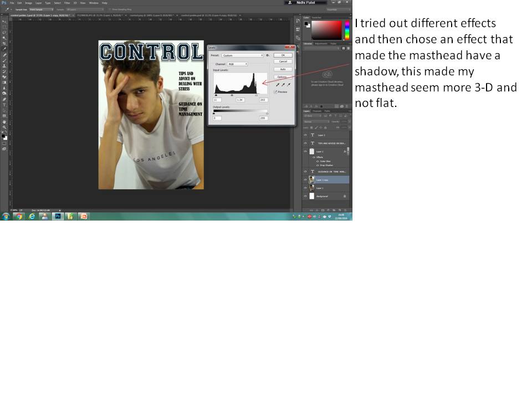Screen dimensions: 532x399
Task: Click the Photoshop taskbar icon
Action: click(58, 216)
